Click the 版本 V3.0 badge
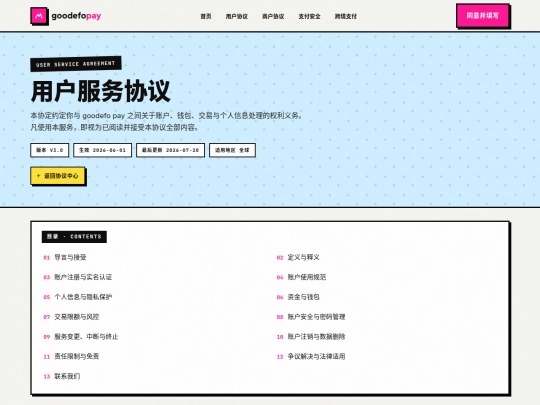540x405 pixels. click(50, 150)
